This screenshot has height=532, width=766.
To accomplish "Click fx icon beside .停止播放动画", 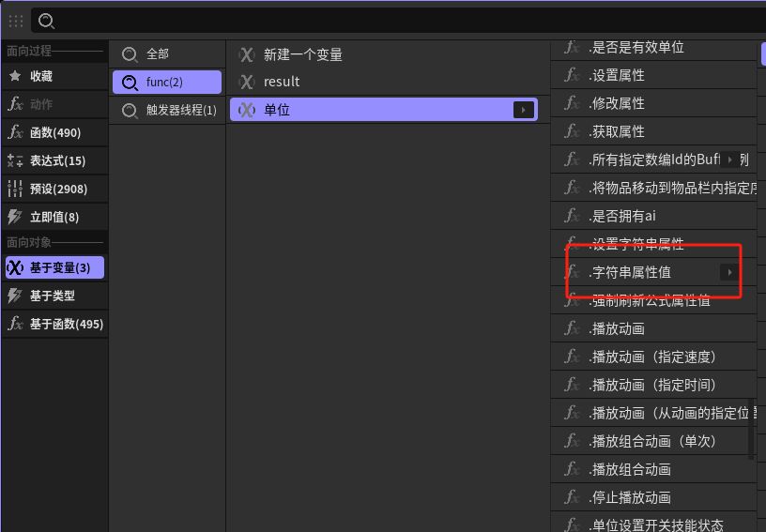I will click(572, 497).
